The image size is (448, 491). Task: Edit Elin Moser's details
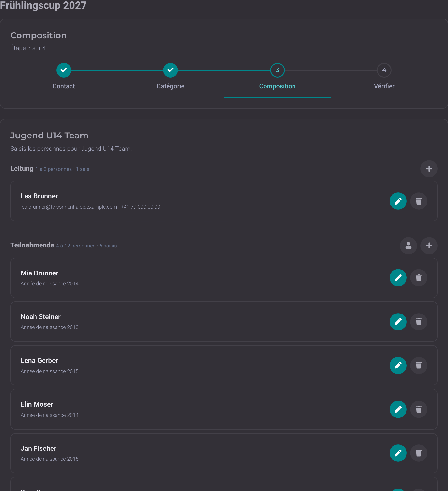[398, 409]
